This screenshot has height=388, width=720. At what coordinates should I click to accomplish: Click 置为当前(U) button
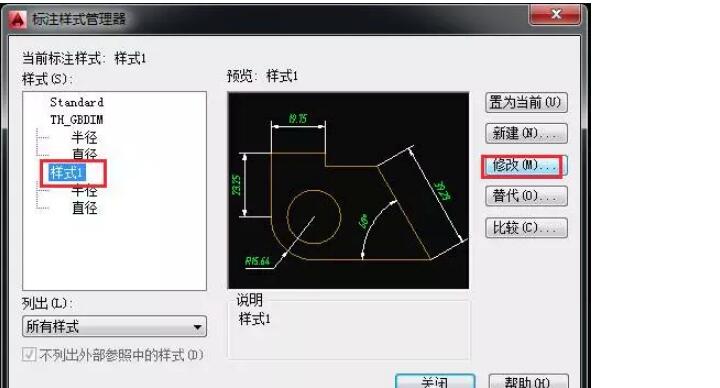pos(526,102)
